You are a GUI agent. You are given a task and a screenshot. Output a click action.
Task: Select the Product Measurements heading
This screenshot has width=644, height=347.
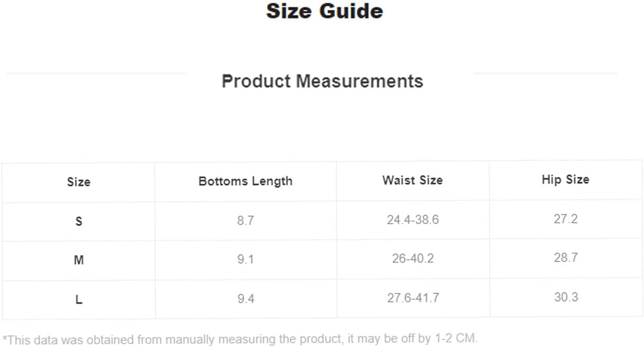(x=322, y=81)
